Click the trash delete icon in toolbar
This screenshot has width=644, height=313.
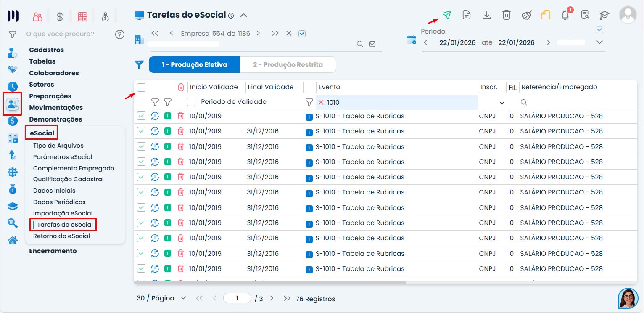[x=506, y=14]
